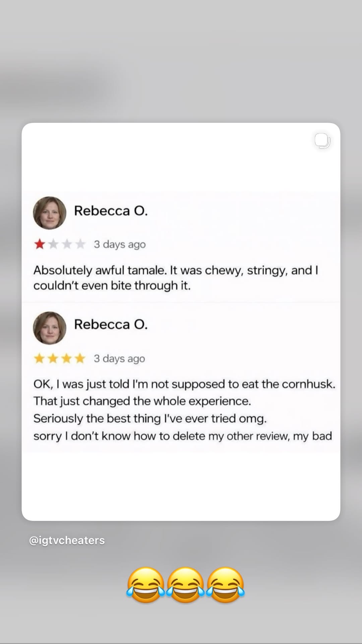Select the last grey star of the one-star rating
Image resolution: width=362 pixels, height=644 pixels.
[x=80, y=244]
